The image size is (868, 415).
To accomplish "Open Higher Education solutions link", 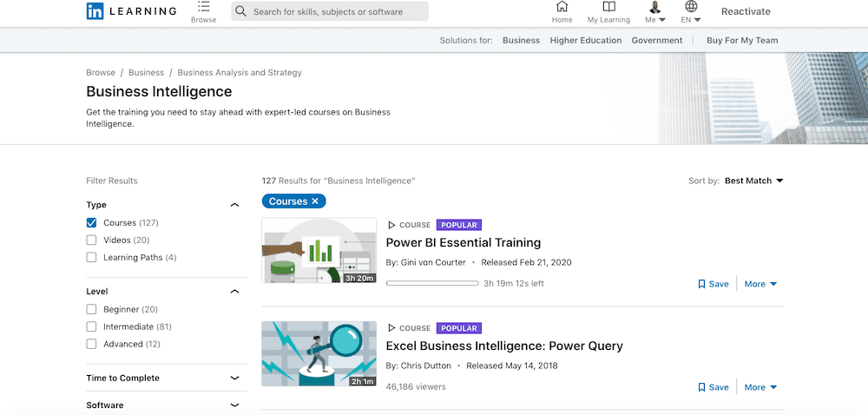I will point(586,41).
